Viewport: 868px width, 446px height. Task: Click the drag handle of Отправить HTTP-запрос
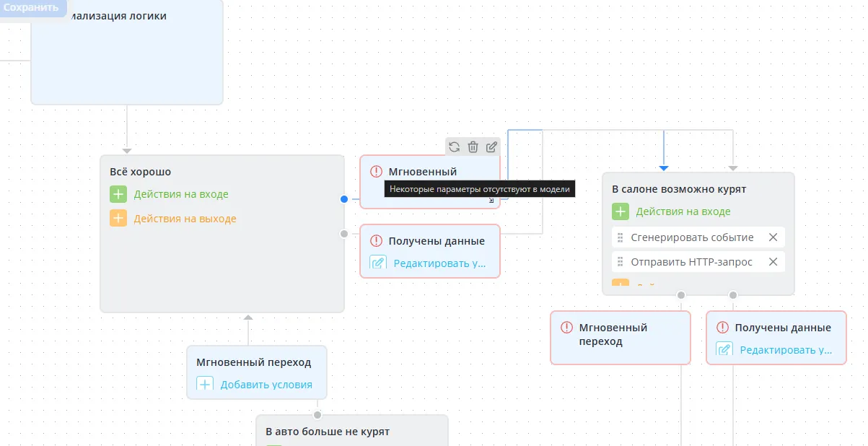pos(619,262)
